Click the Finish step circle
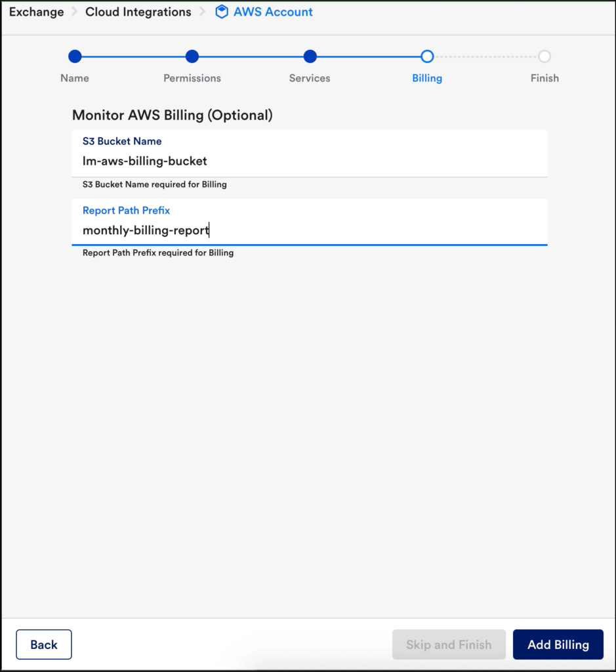This screenshot has width=616, height=672. (544, 56)
